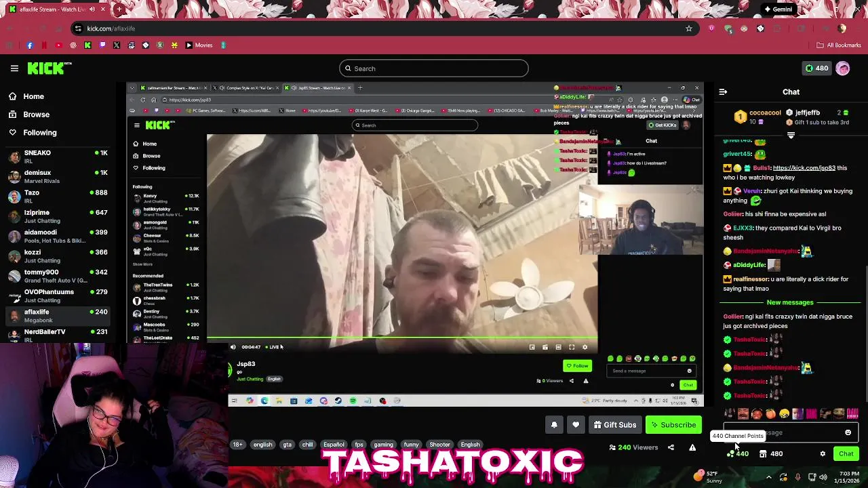868x488 pixels.
Task: Bookmark this page with the star icon
Action: pos(689,28)
